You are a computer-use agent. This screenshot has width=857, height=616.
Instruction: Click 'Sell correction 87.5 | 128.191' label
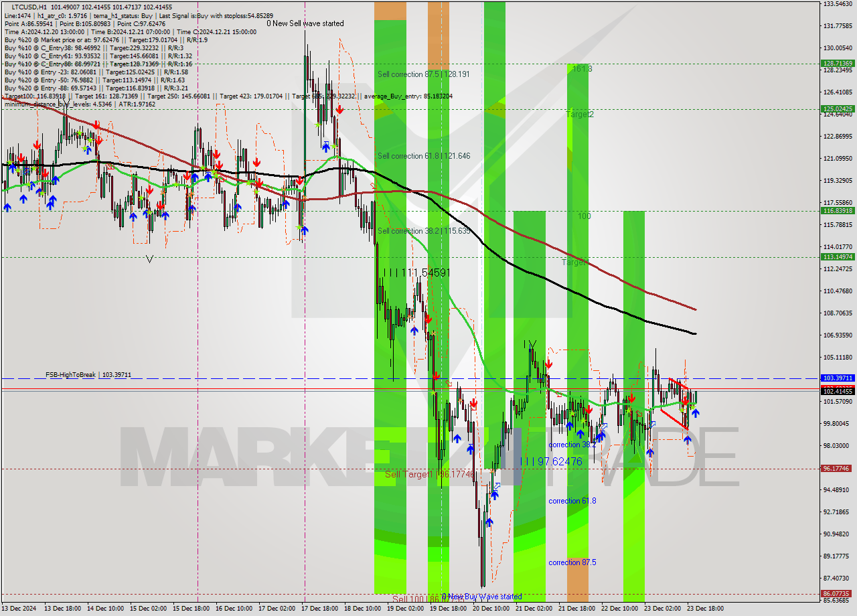[422, 74]
